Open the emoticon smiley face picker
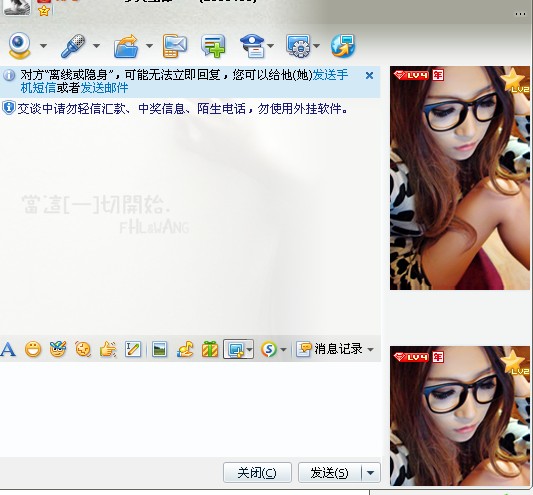The image size is (533, 495). pos(33,349)
